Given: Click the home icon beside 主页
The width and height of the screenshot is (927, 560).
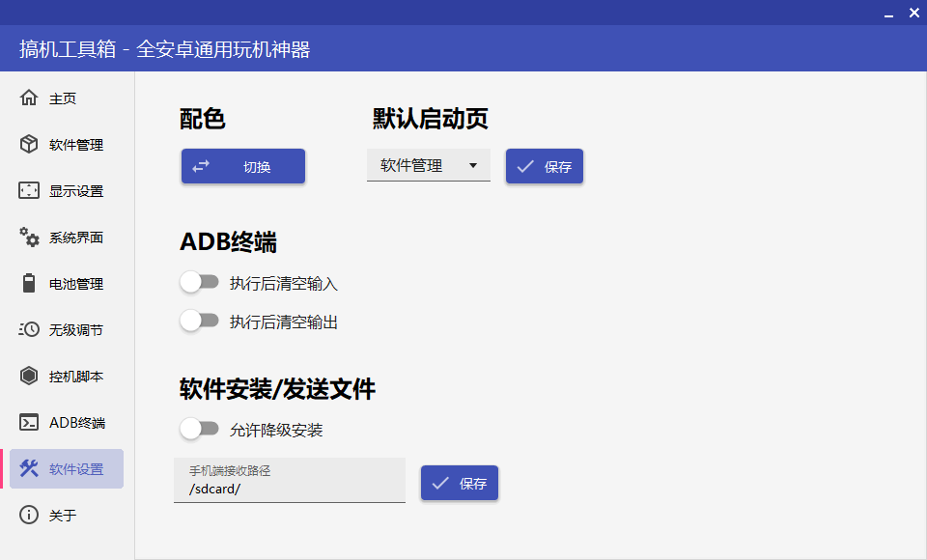Looking at the screenshot, I should [x=28, y=98].
